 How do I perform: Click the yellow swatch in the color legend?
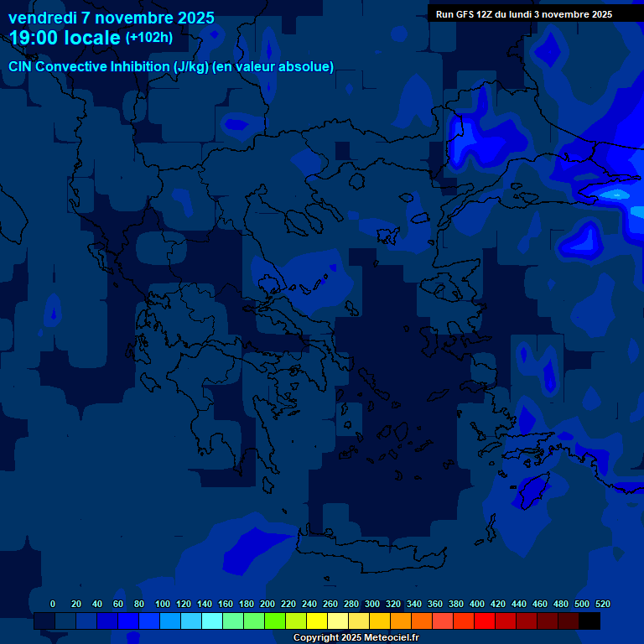pos(317,621)
